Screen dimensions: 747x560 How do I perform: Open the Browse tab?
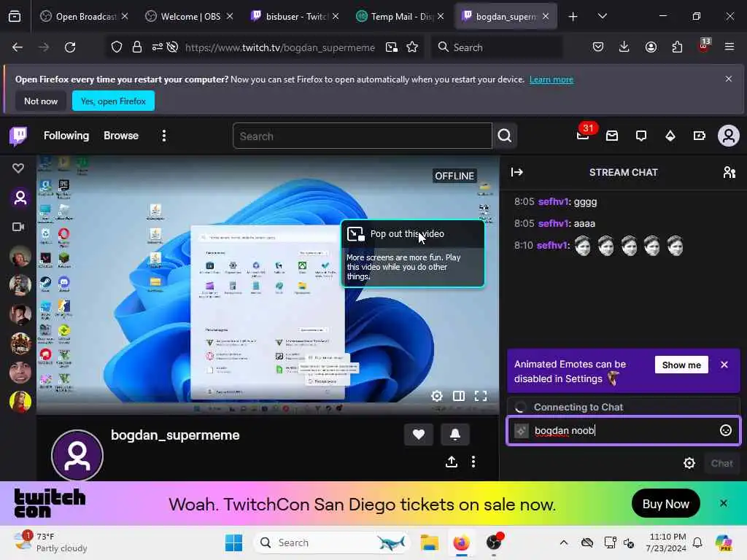click(x=121, y=136)
